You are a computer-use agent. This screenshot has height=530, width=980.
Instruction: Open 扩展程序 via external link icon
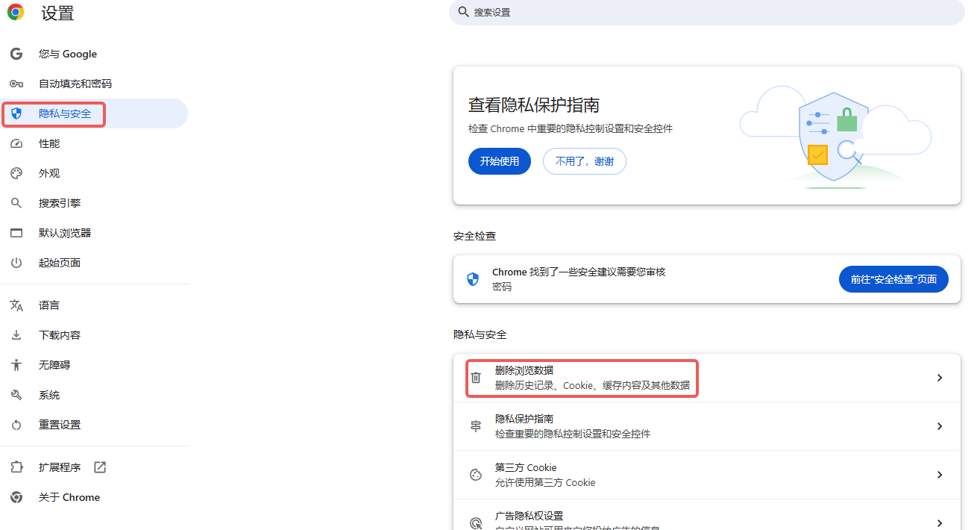pos(99,467)
